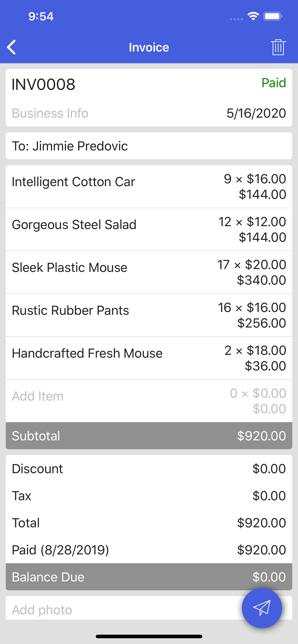The width and height of the screenshot is (298, 644).
Task: Tap Add Item to add a line
Action: point(38,396)
